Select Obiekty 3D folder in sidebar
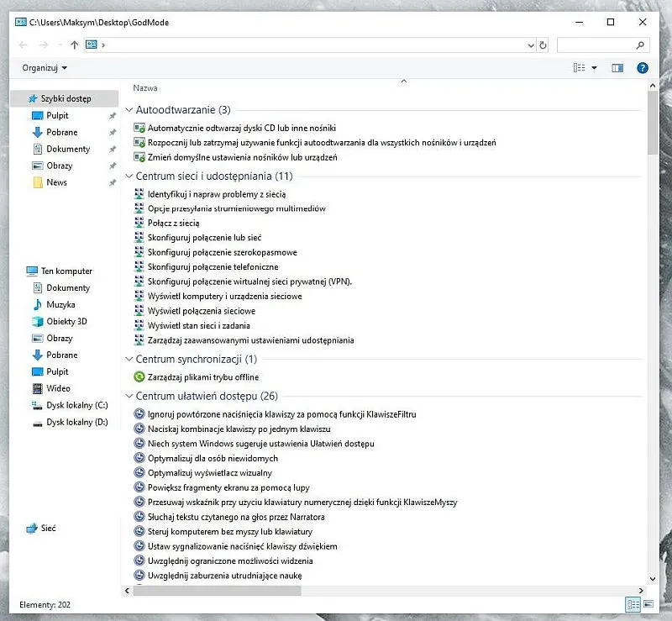Screen dimensions: 672x621 (x=66, y=321)
